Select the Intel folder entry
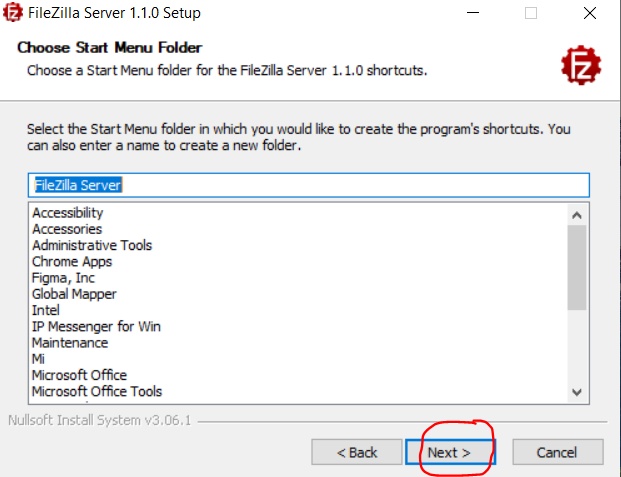621x477 pixels. click(45, 310)
